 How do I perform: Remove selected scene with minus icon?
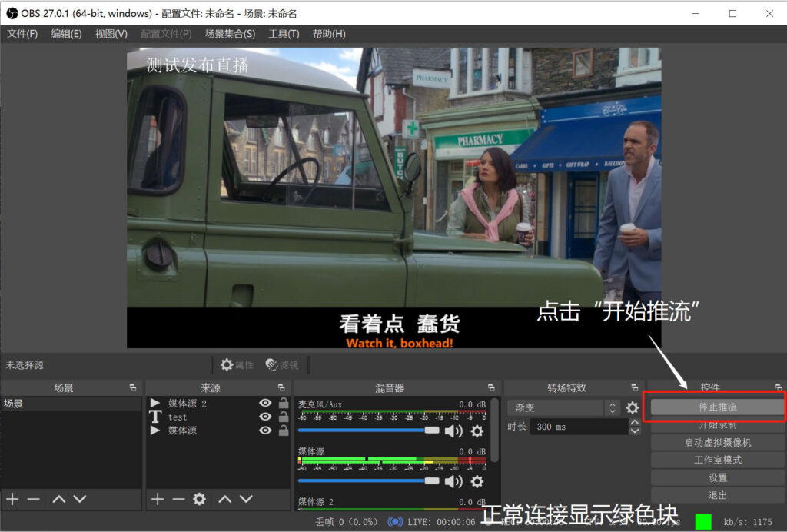point(34,499)
